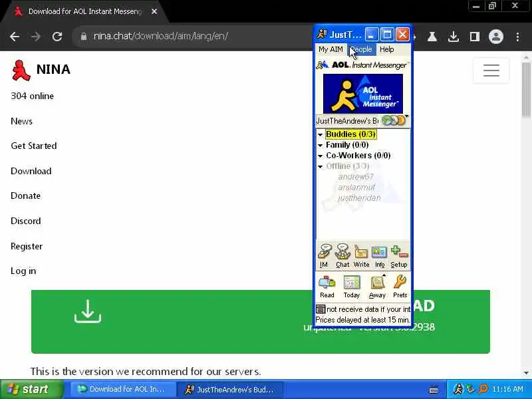
Task: Click the green download button banner
Action: click(261, 322)
